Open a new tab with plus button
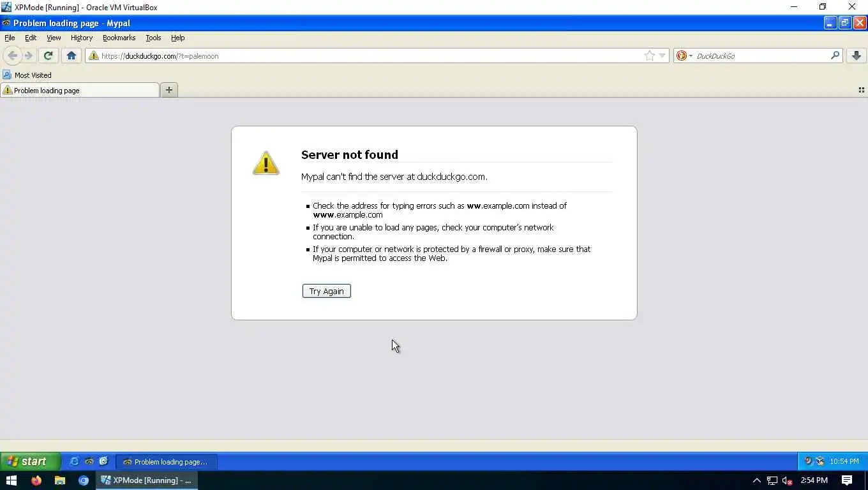 pos(169,90)
